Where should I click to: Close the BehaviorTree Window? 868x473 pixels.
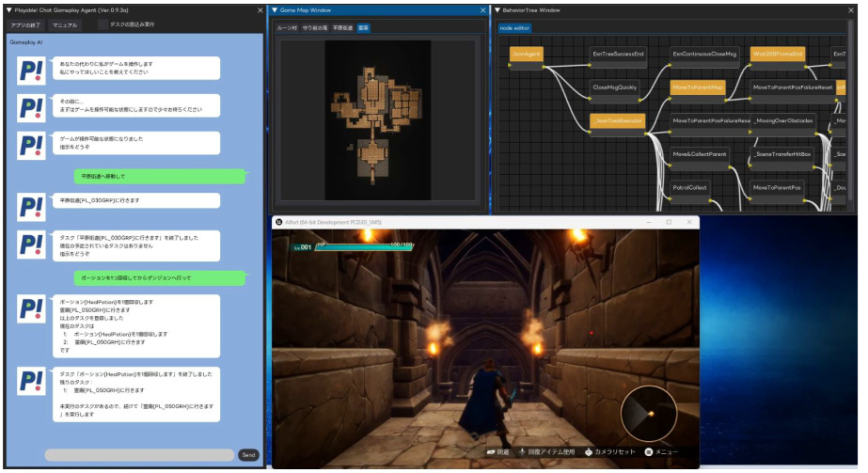tap(851, 10)
